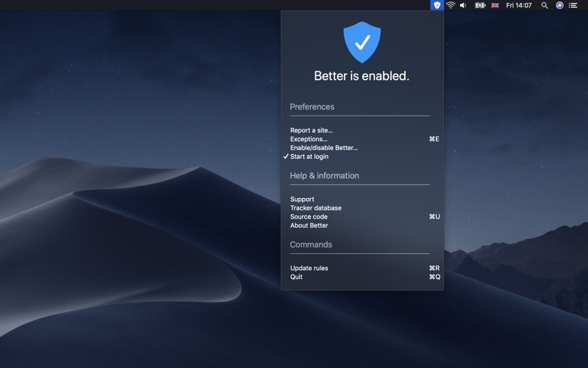Click the Help & information header
Viewport: 588px width, 368px height.
click(324, 175)
